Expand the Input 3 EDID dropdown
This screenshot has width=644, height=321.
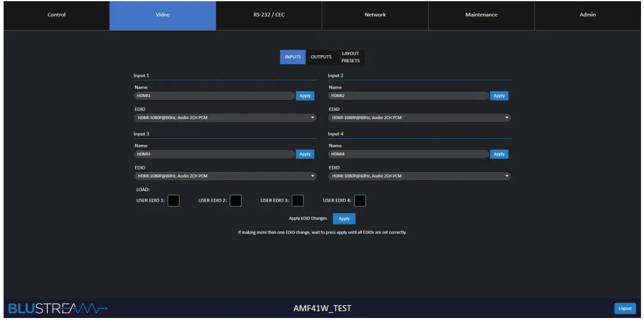[225, 176]
